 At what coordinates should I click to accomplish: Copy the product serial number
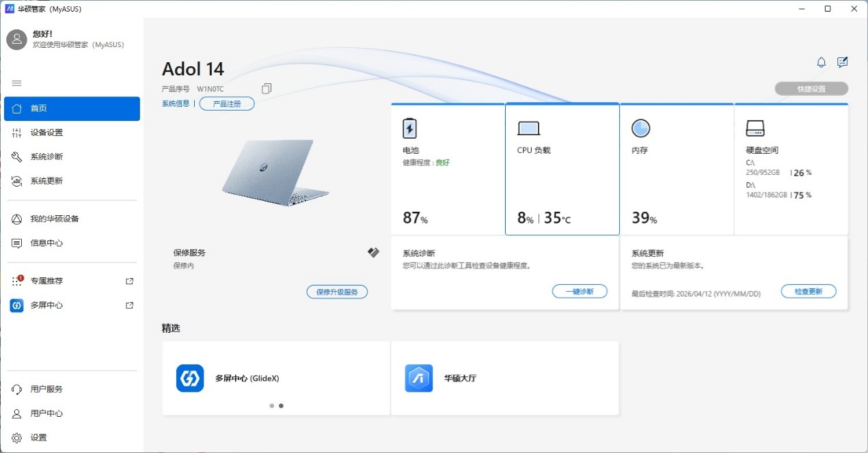coord(267,89)
